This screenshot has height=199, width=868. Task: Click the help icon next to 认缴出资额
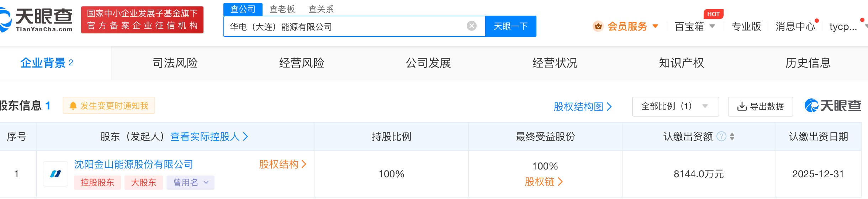[x=721, y=136]
